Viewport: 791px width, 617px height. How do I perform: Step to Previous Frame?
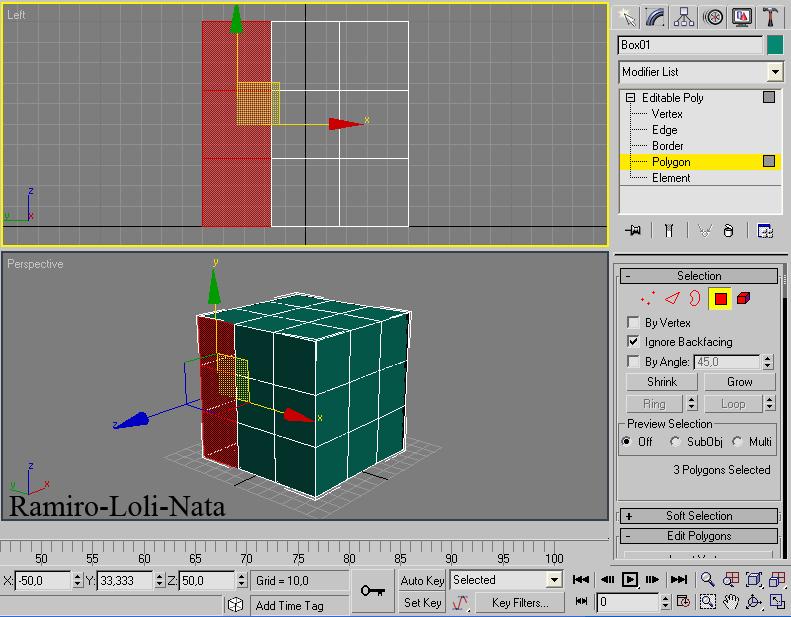coord(607,580)
